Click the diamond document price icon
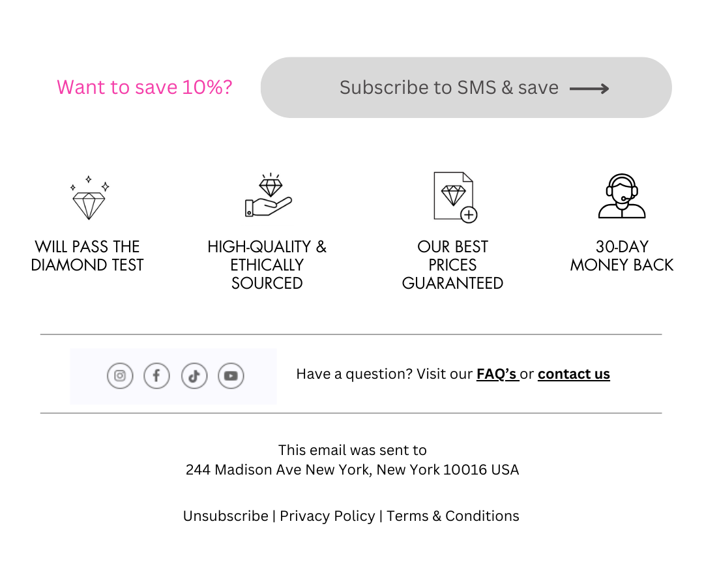The image size is (704, 588). [x=455, y=197]
